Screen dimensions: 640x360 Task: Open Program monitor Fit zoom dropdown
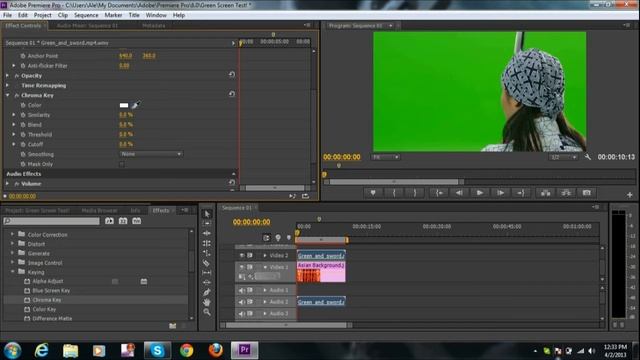point(385,157)
